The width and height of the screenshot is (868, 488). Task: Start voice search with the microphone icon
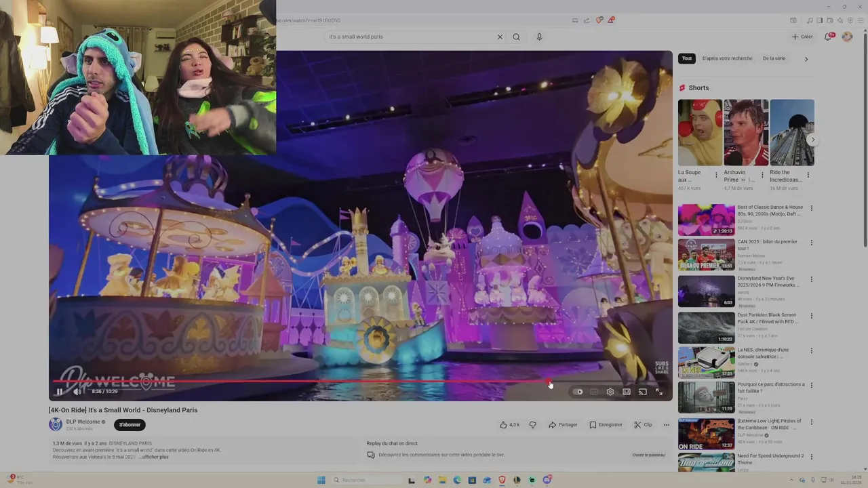[539, 37]
